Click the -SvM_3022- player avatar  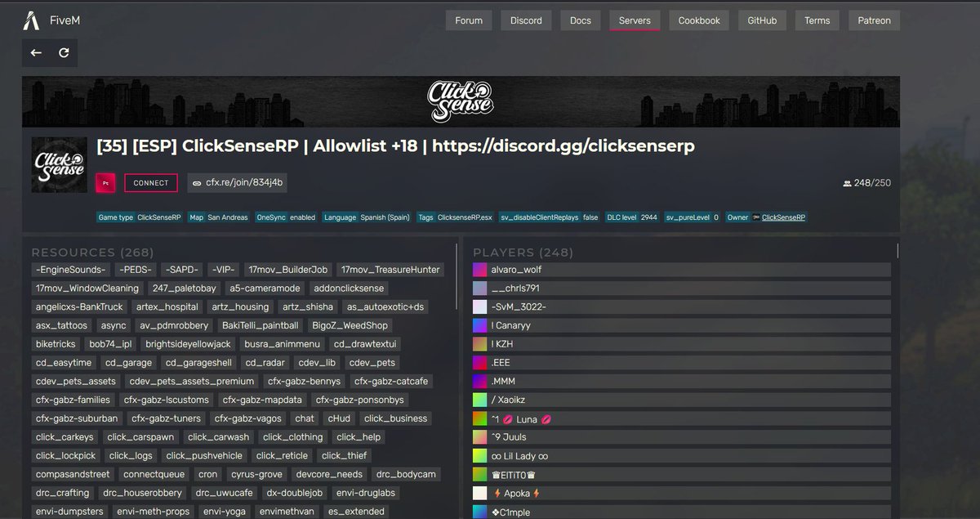tap(480, 307)
